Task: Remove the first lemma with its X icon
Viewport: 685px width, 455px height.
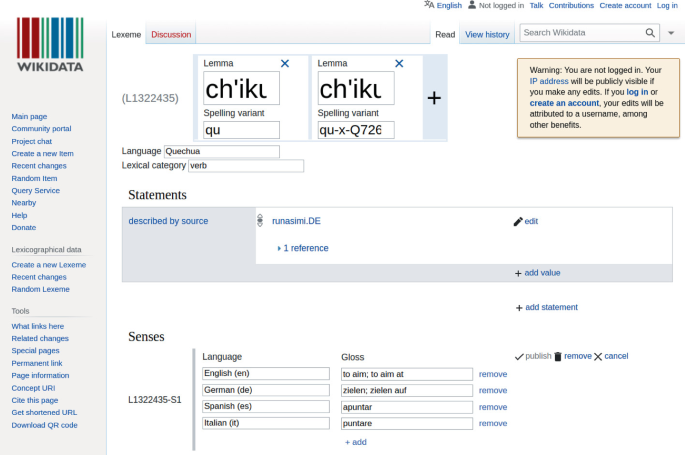Action: pos(285,64)
